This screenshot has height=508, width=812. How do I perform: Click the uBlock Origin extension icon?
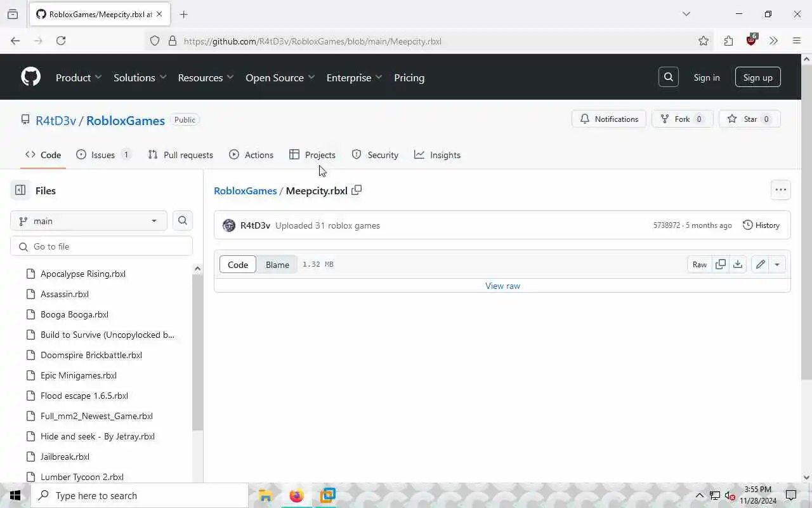[x=752, y=39]
